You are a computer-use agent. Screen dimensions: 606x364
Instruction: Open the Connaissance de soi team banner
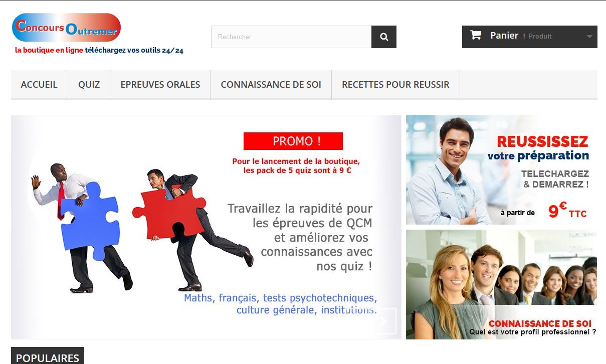(501, 284)
